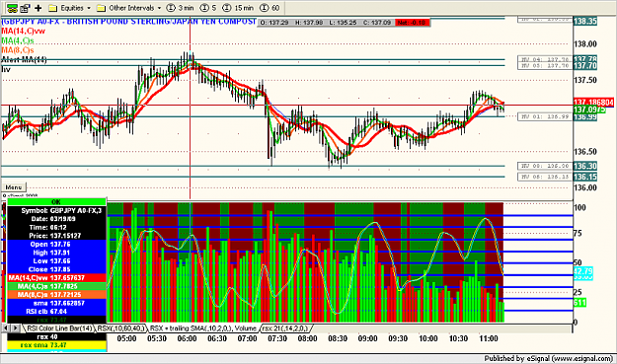
Task: Click the RSI clb 67.04 row
Action: pyautogui.click(x=56, y=312)
